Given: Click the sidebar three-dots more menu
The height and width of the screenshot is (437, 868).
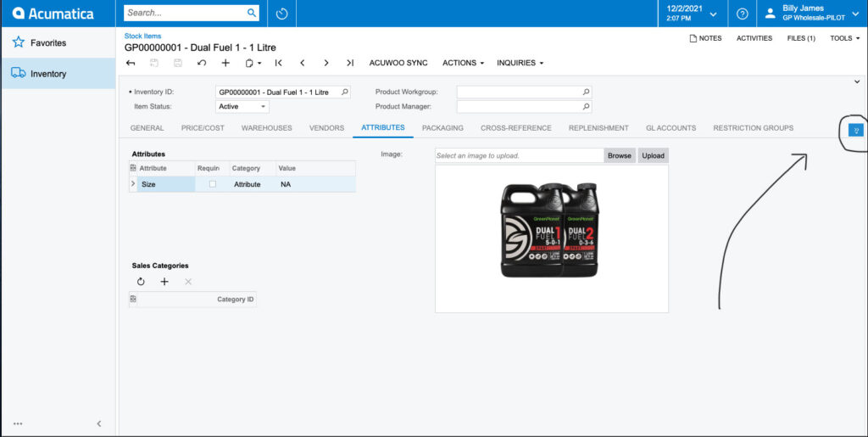Looking at the screenshot, I should click(19, 423).
